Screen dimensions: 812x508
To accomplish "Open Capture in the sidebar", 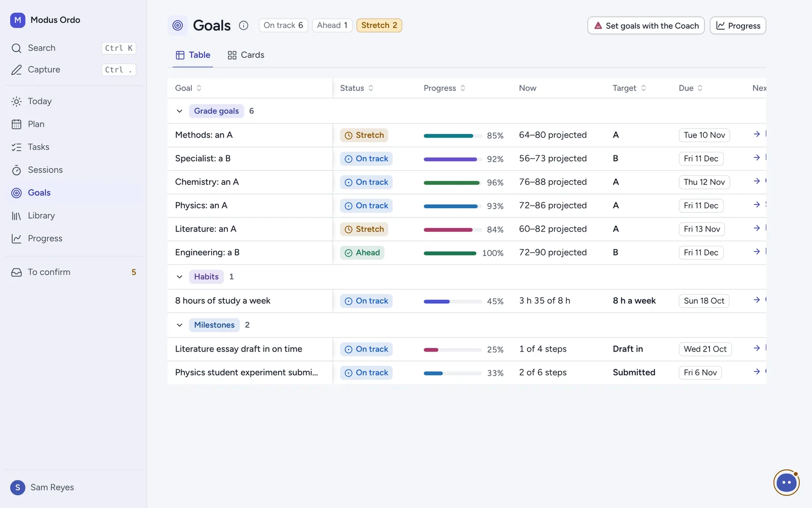I will 74,70.
